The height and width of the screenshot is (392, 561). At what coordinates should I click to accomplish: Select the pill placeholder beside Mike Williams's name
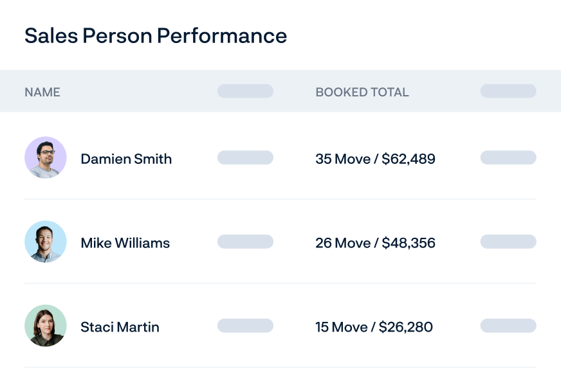244,242
